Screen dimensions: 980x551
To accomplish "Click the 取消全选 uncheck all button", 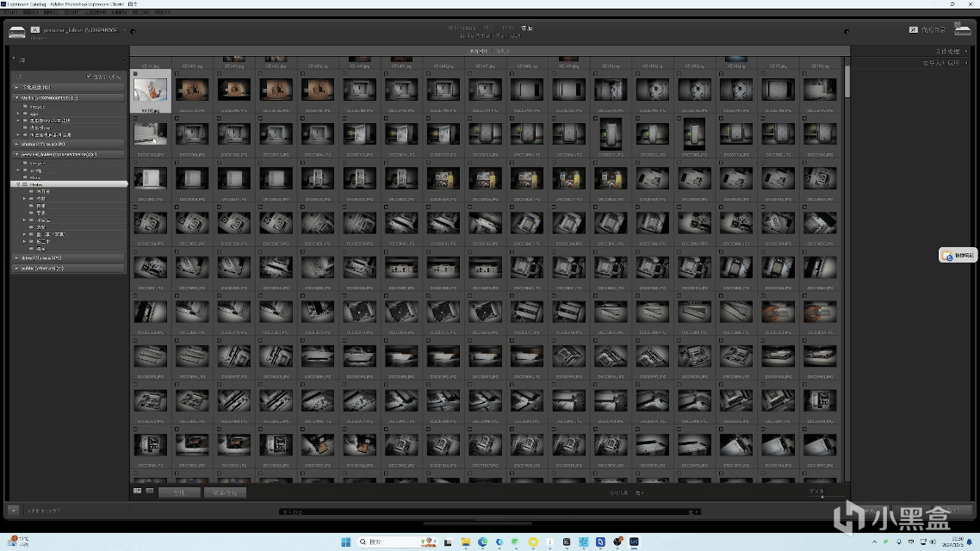I will 225,493.
